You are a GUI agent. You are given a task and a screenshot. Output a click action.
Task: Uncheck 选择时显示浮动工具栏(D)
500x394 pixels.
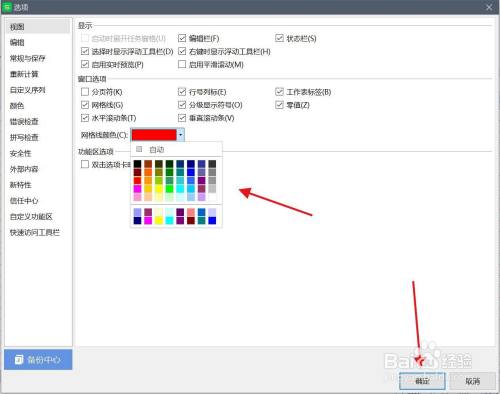pyautogui.click(x=85, y=51)
